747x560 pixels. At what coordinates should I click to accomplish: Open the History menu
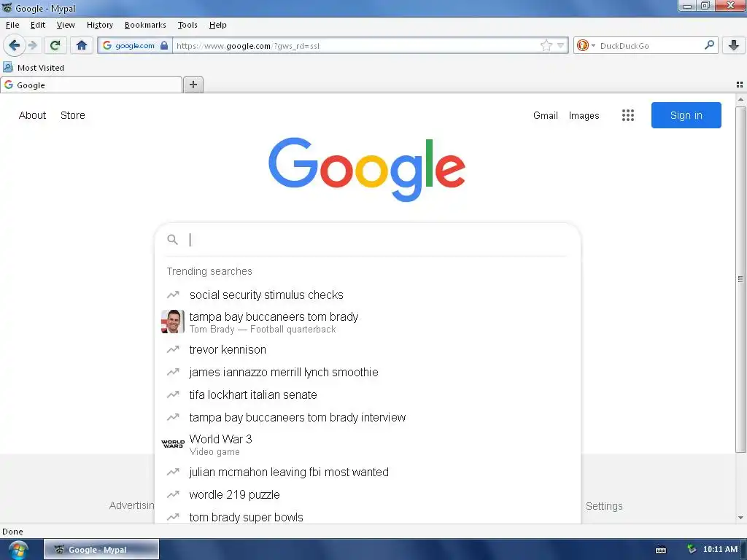coord(99,25)
